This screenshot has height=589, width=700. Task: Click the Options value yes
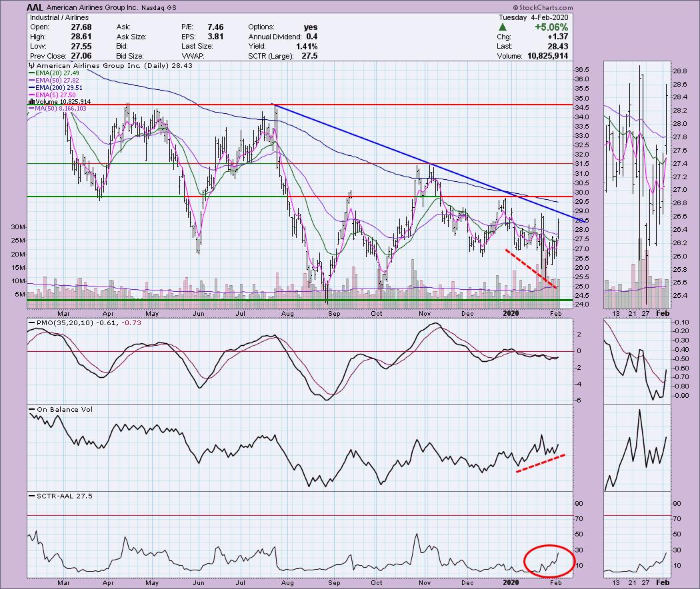click(311, 27)
